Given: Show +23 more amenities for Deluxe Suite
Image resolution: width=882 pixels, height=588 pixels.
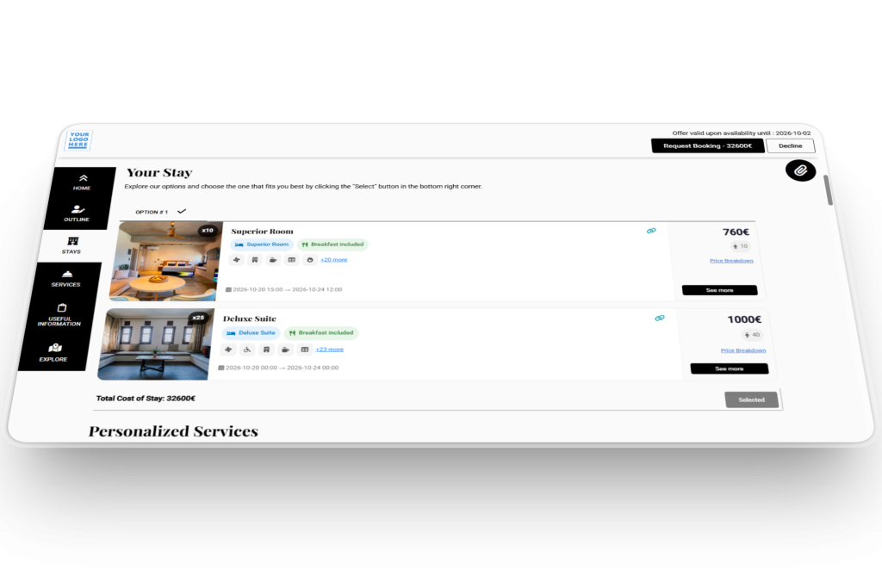Looking at the screenshot, I should tap(330, 349).
